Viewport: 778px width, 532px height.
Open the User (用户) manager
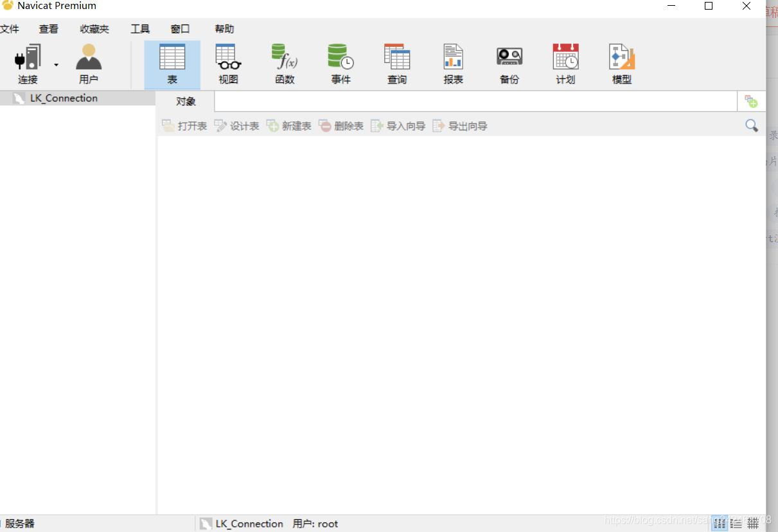(x=89, y=64)
